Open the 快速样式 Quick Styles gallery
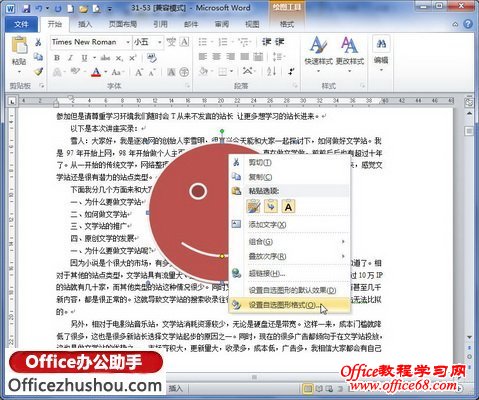The image size is (479, 400). pos(318,55)
